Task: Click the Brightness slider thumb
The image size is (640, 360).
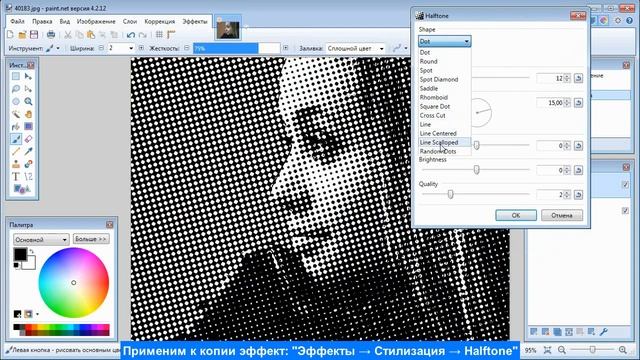Action: pos(476,169)
